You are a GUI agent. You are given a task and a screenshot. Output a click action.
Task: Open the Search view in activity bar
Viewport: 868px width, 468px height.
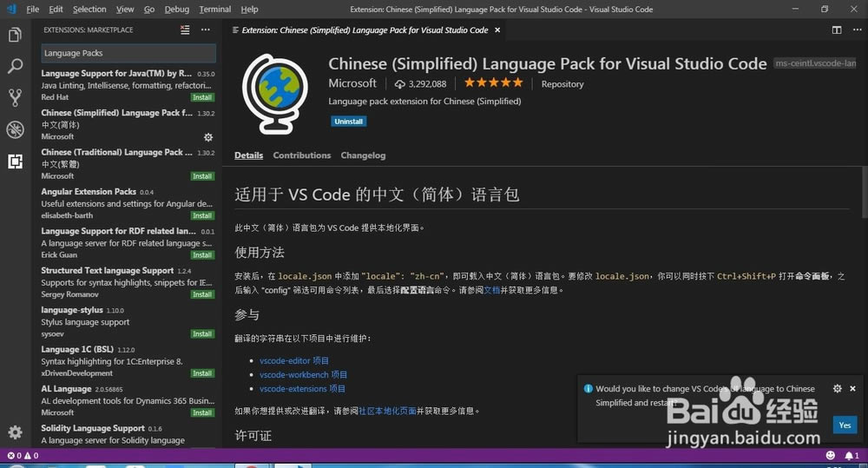pyautogui.click(x=15, y=66)
